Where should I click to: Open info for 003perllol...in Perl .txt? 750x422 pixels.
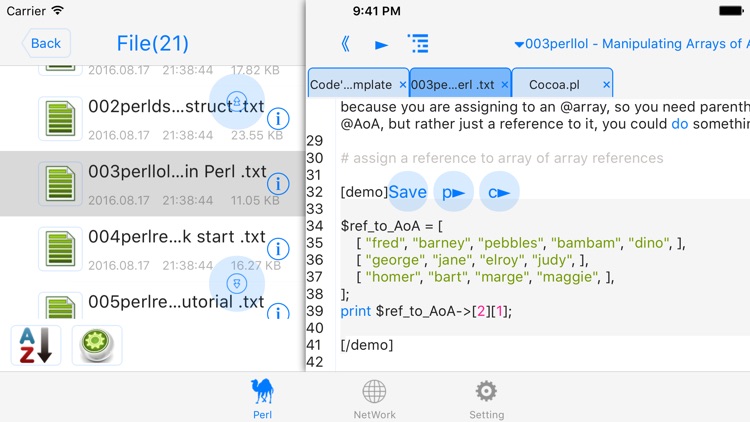[278, 184]
